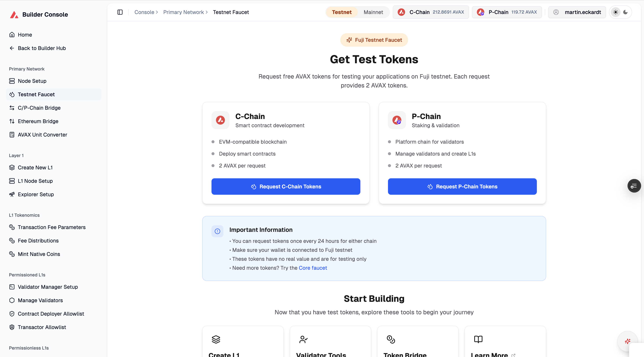Click the C-Chain card logo icon
Screen dimensions: 644x357
coord(220,120)
